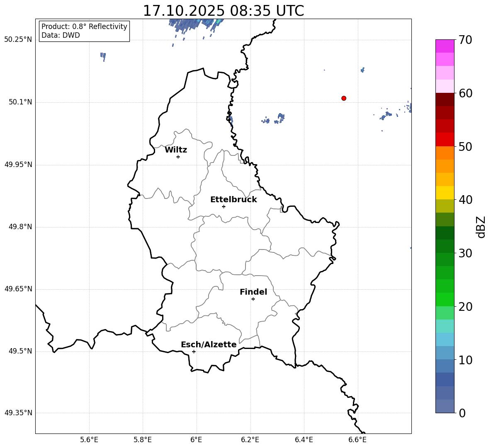Click the Esch/Alzette cross marker
Screen dimensions: 491x448
coord(194,351)
